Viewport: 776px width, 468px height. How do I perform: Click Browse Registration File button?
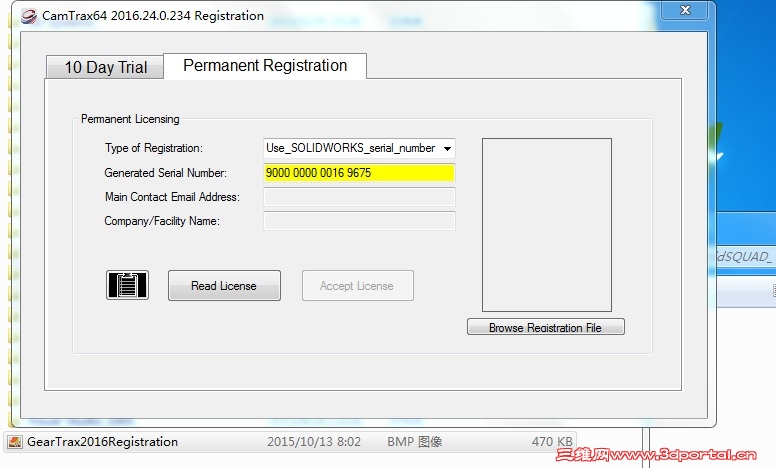click(x=546, y=327)
